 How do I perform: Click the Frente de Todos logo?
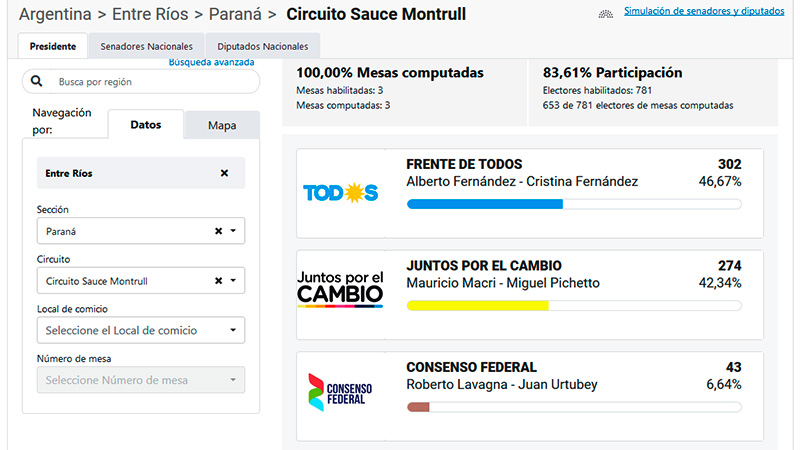(x=341, y=193)
